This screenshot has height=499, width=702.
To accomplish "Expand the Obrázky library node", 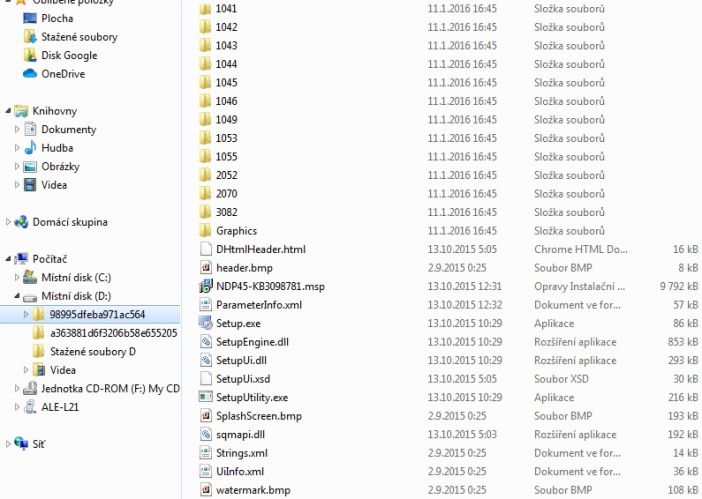I will pos(17,166).
